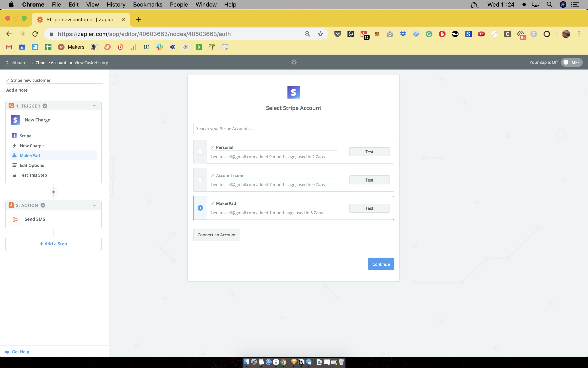Open Notion from the Dock
Viewport: 588px width, 368px height.
[x=301, y=362]
